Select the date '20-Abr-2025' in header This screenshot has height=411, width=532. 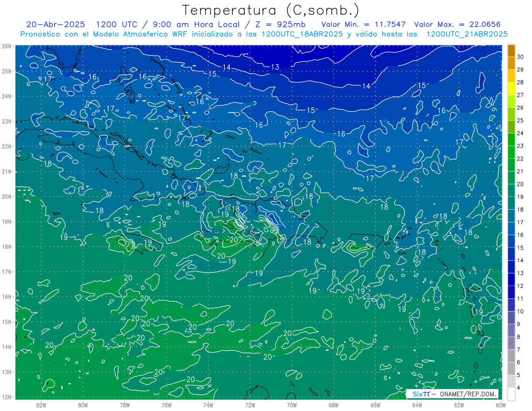[x=56, y=24]
